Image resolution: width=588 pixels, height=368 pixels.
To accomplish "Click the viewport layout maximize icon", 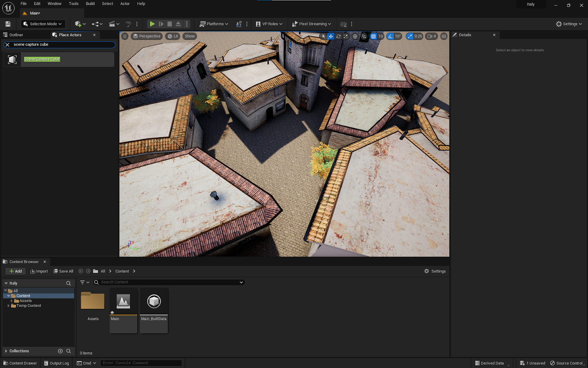I will pos(444,36).
